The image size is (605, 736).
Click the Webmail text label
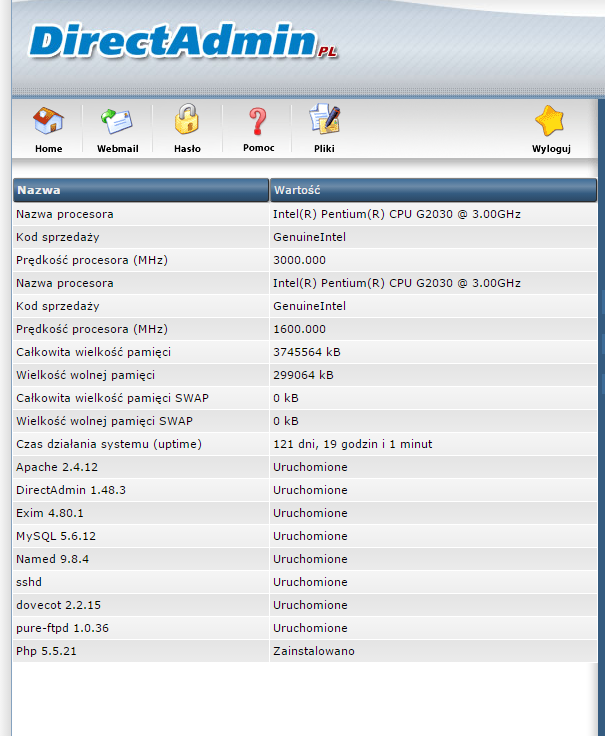tap(117, 149)
